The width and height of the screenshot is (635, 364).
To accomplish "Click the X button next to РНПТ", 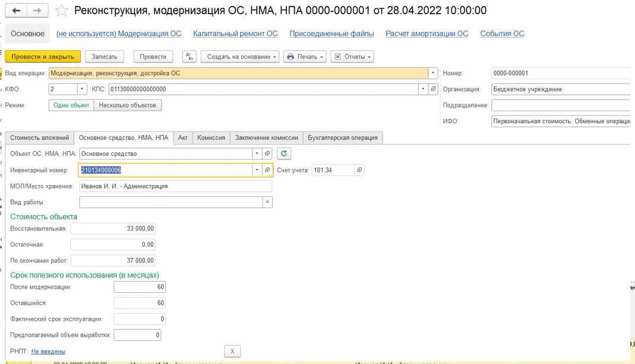I will point(232,351).
